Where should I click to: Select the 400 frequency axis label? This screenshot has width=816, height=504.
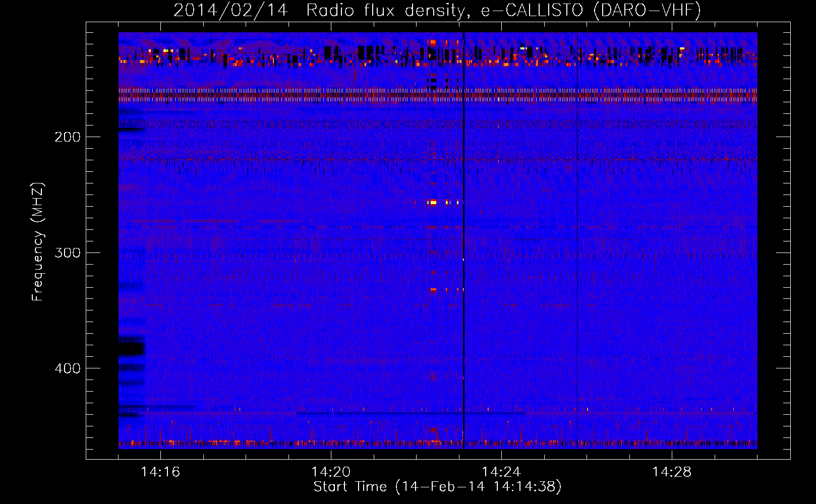point(68,368)
